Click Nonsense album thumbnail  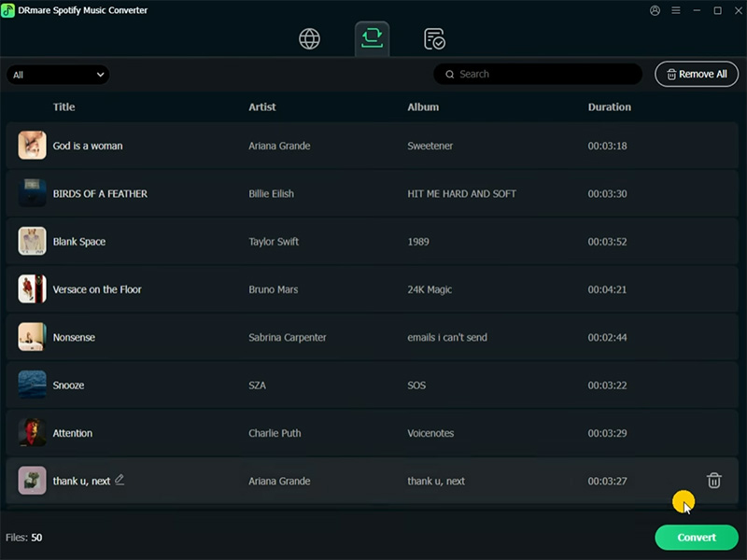click(33, 337)
